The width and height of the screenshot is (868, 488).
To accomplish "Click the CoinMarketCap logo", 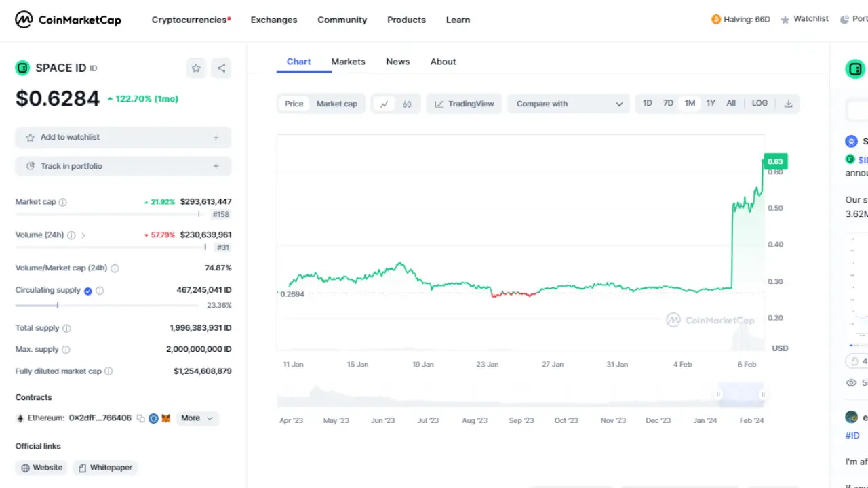I will (68, 20).
